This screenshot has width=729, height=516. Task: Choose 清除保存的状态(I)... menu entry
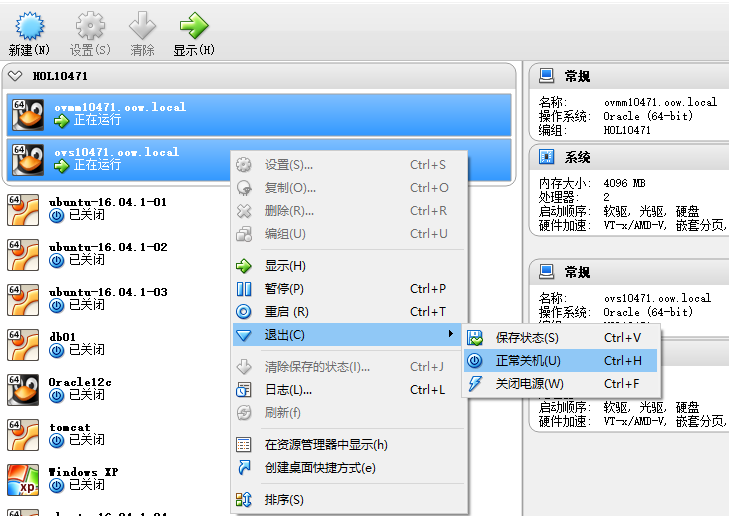point(349,367)
